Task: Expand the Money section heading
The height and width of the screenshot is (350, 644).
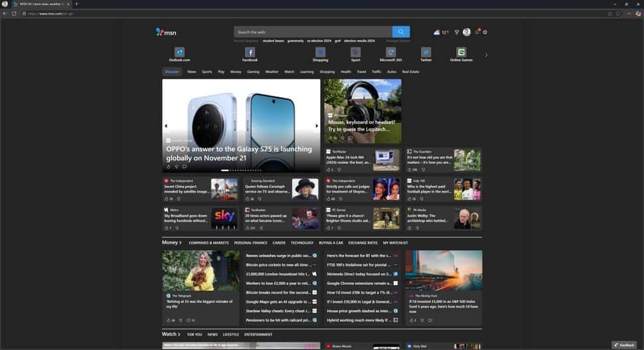Action: pyautogui.click(x=172, y=242)
